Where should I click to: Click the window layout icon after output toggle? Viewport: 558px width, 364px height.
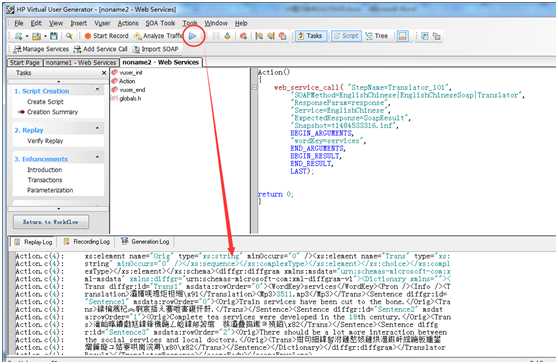tap(424, 36)
